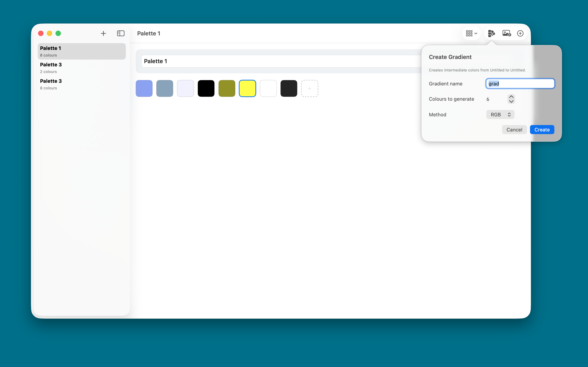Click the plus icon above the sidebar

[x=103, y=33]
